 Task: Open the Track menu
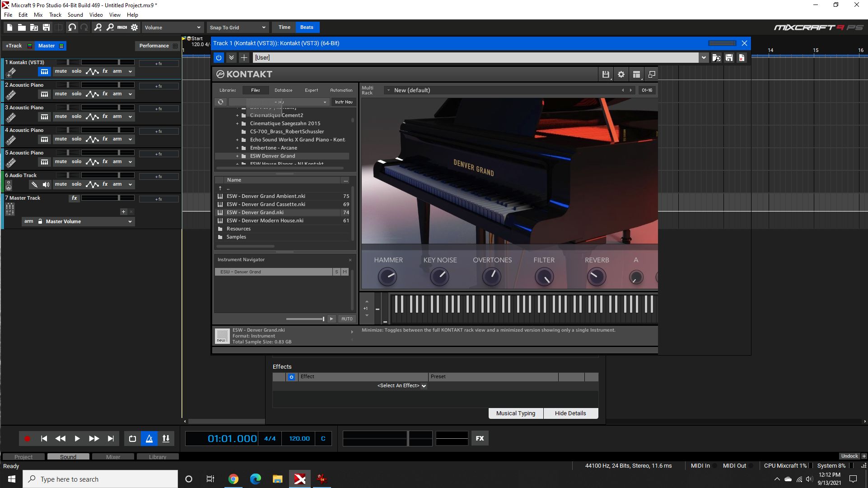click(x=56, y=15)
